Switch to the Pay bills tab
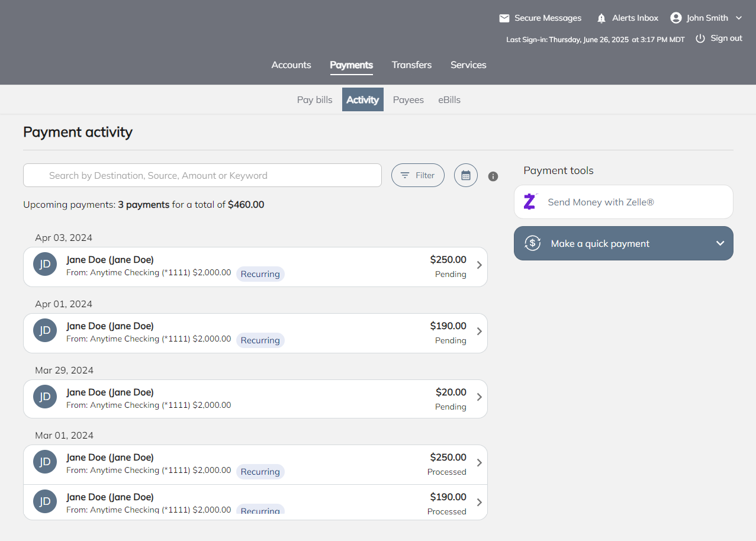Viewport: 756px width, 541px height. tap(315, 99)
